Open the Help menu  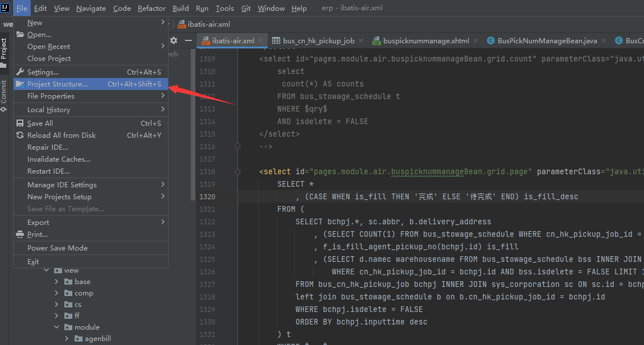pos(299,8)
